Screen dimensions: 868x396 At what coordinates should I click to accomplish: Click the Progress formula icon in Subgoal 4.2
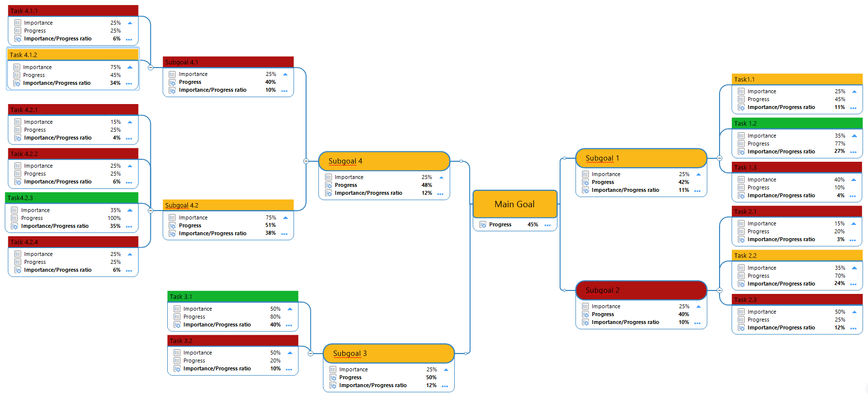tap(173, 225)
